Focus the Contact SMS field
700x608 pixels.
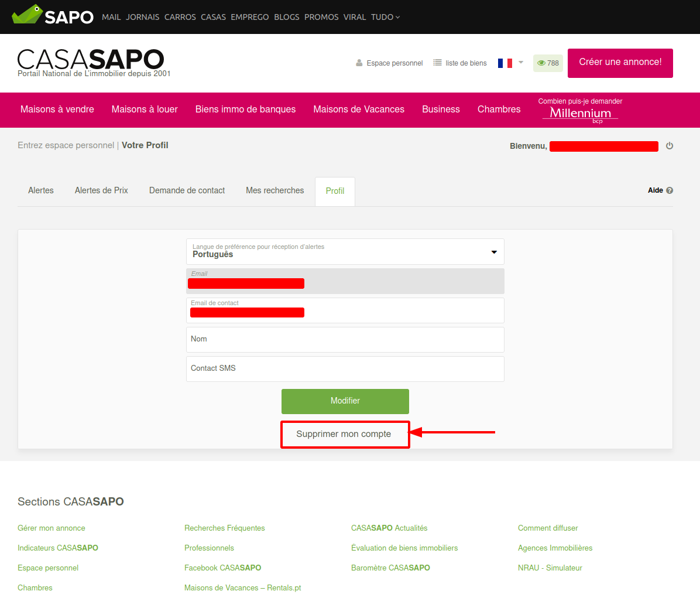(345, 369)
